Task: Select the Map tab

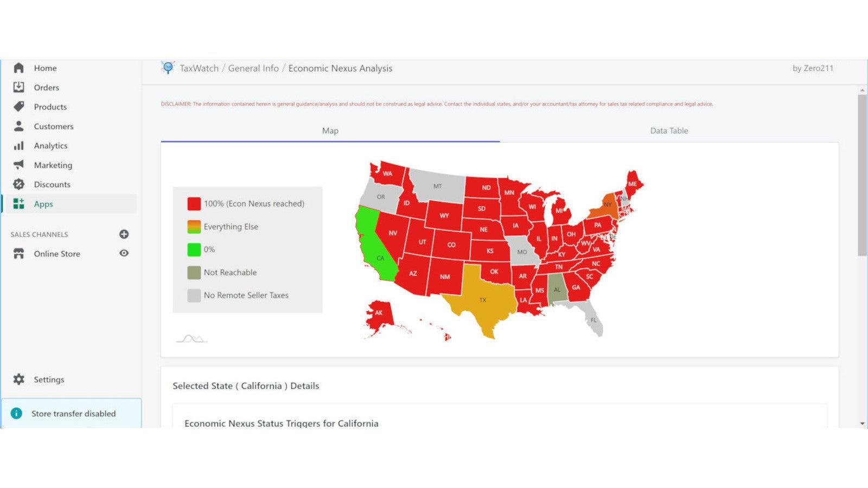Action: [x=331, y=131]
